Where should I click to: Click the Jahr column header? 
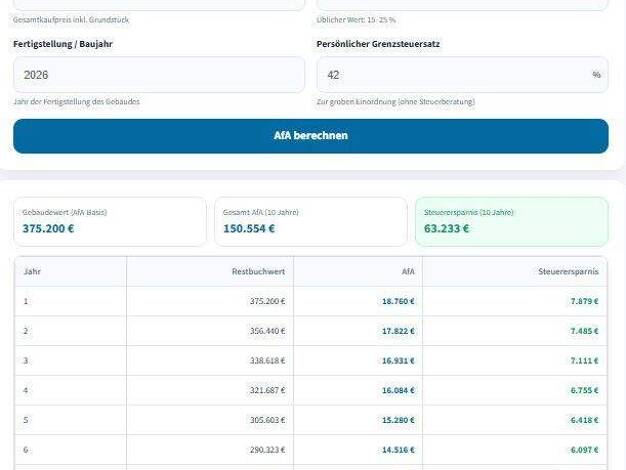click(32, 271)
